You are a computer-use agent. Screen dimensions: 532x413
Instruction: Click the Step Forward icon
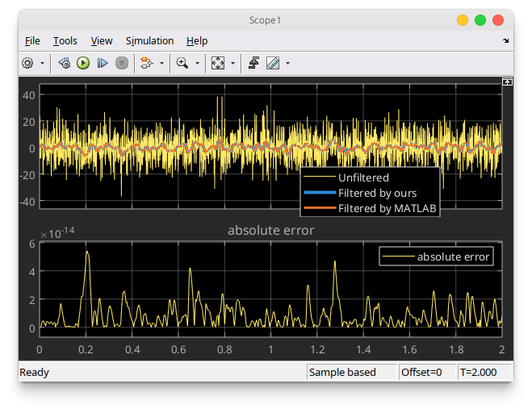103,63
